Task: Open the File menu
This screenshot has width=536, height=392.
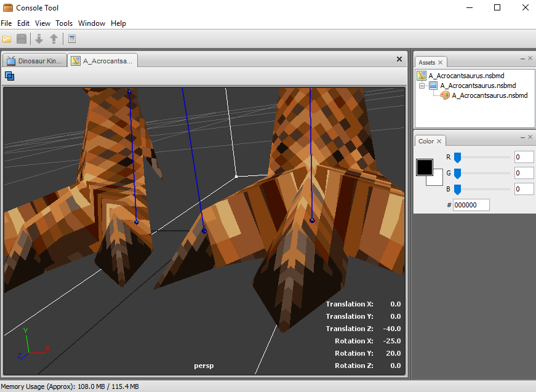Action: [x=6, y=23]
